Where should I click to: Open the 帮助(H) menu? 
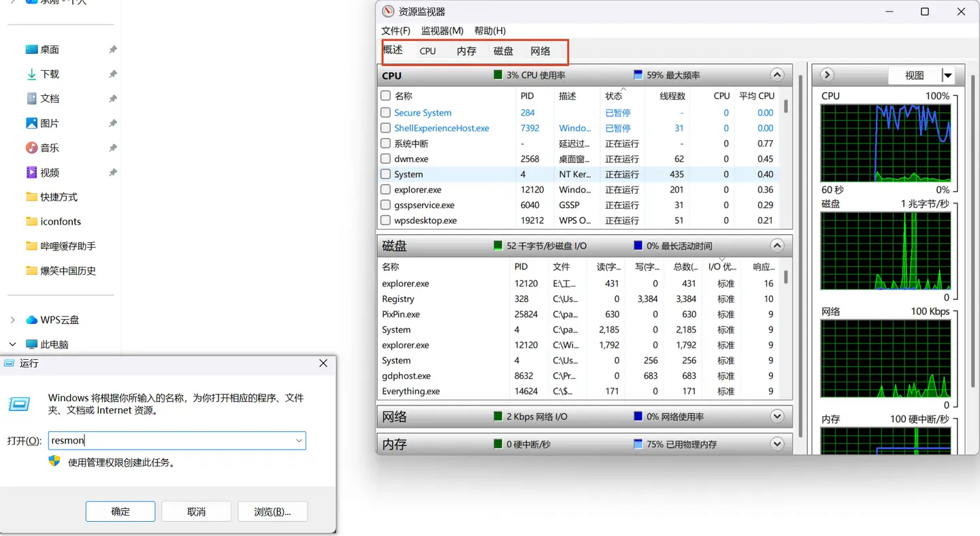tap(490, 31)
